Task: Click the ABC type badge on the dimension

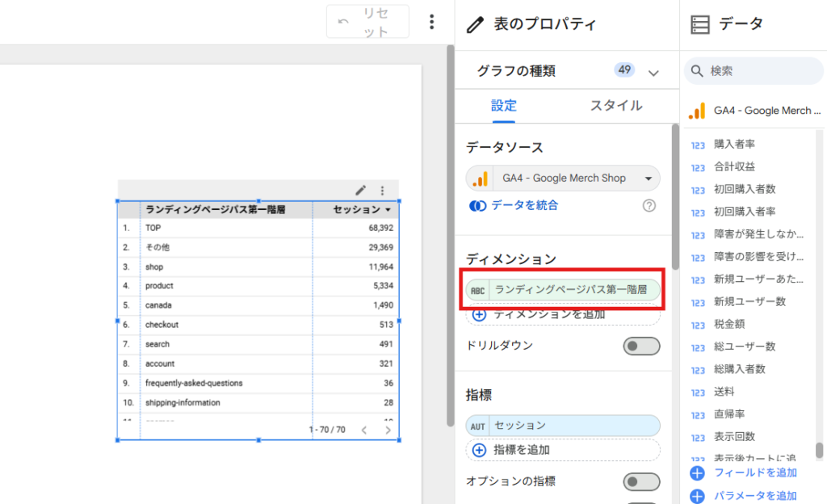Action: tap(479, 290)
